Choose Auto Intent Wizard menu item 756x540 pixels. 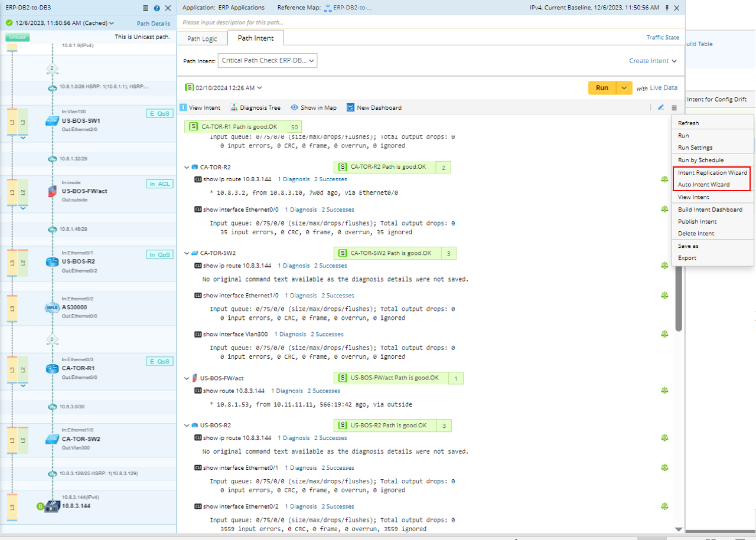pos(703,185)
